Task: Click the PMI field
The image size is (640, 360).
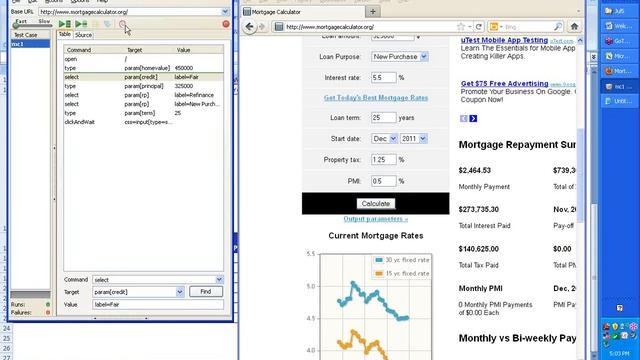Action: 384,181
